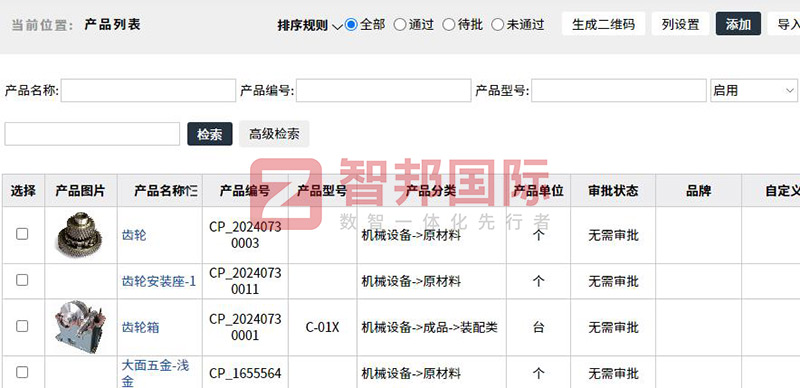Click 产品列表 breadcrumb text
Screen dimensions: 800x388
112,25
